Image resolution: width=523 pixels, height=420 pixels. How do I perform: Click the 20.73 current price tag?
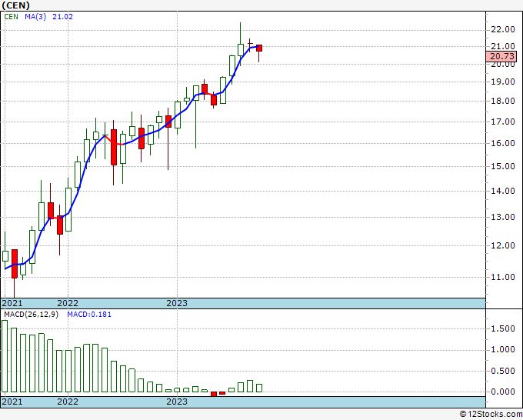501,56
